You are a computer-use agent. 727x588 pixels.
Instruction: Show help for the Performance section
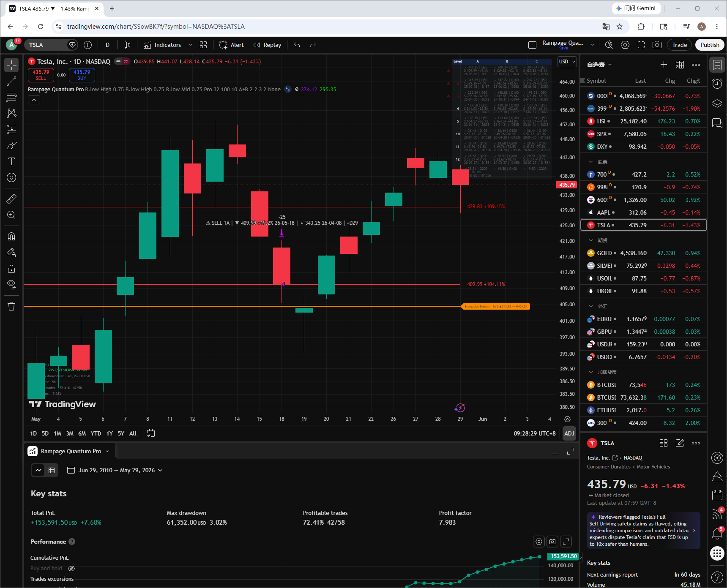72,542
